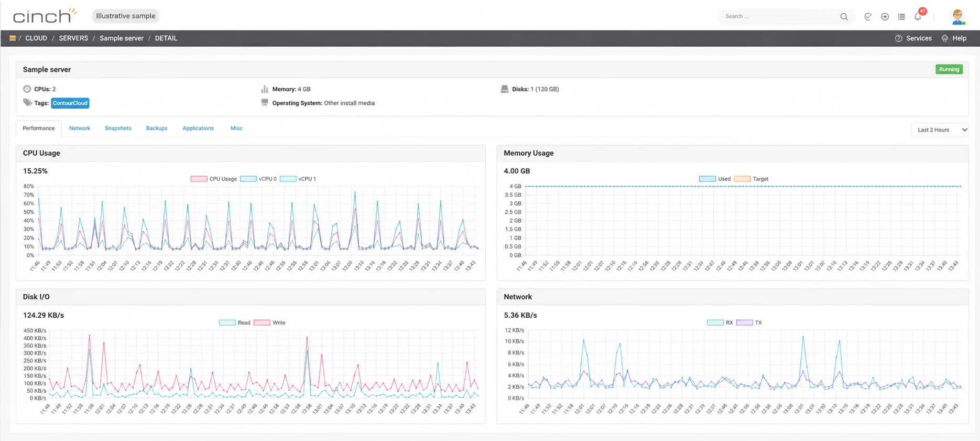Click Sample server breadcrumb link
The image size is (980, 441).
pos(122,38)
